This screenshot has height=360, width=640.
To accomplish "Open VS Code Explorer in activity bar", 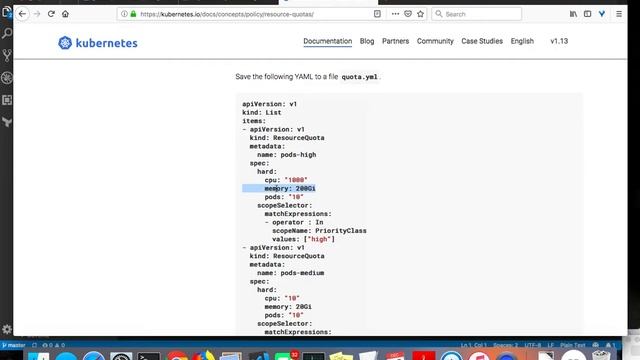I will [7, 12].
